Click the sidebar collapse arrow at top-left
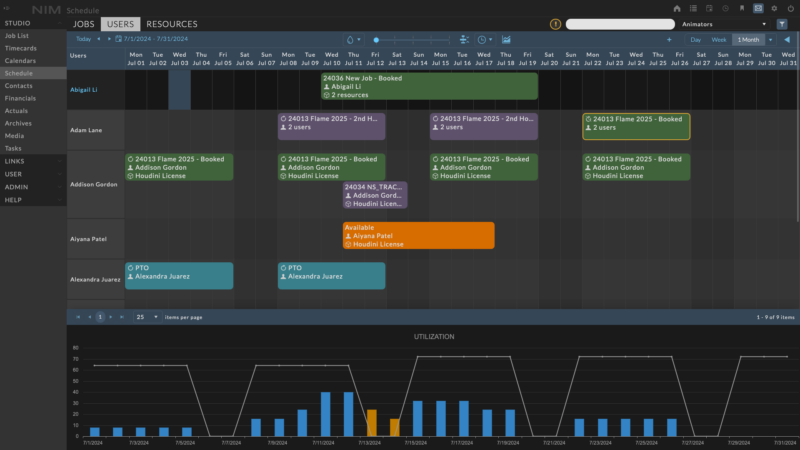800x450 pixels. 7,8
